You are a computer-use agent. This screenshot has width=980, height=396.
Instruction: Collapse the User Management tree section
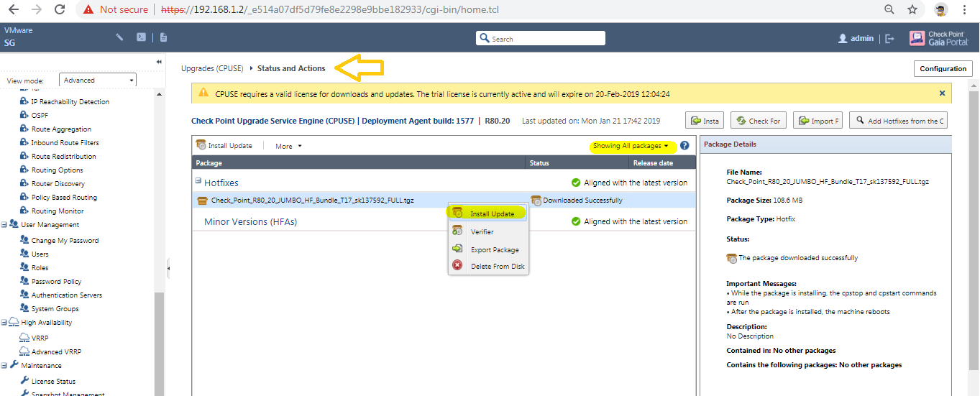(x=4, y=224)
